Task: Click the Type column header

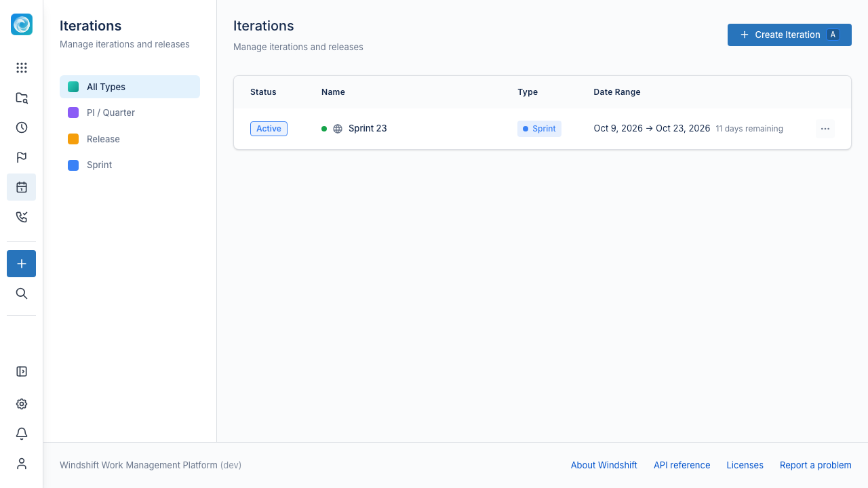Action: pyautogui.click(x=528, y=92)
